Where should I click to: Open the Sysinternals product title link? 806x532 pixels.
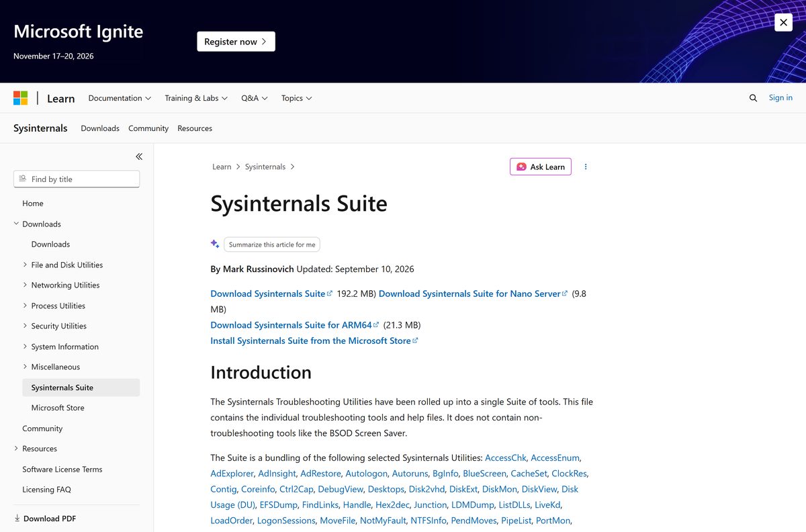pyautogui.click(x=40, y=128)
